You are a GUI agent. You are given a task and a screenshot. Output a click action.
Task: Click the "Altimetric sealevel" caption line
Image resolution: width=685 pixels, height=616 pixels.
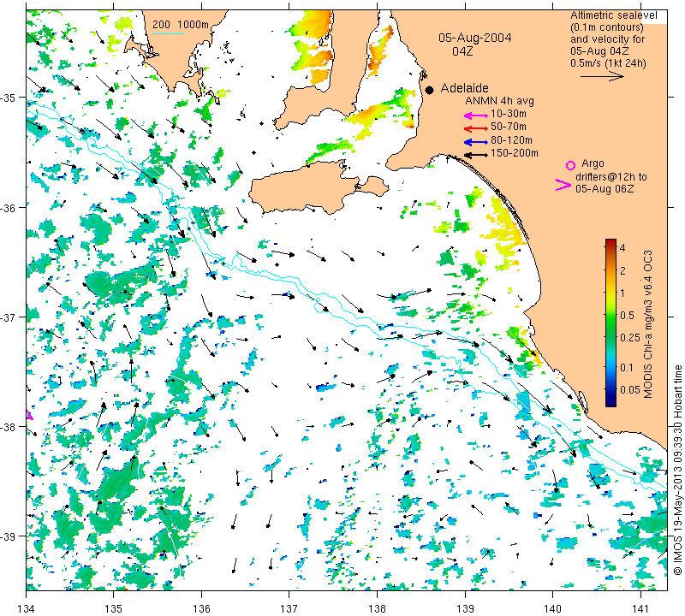[x=613, y=15]
